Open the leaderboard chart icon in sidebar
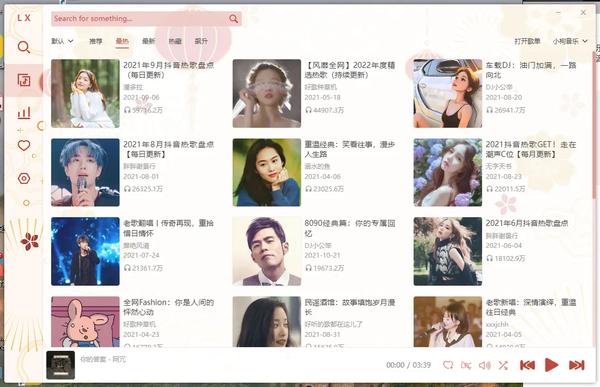 coord(24,113)
